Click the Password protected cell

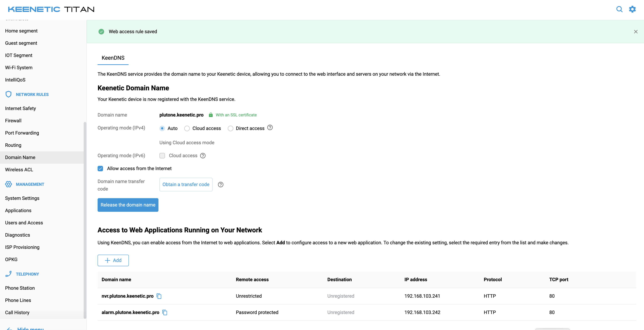tap(257, 312)
